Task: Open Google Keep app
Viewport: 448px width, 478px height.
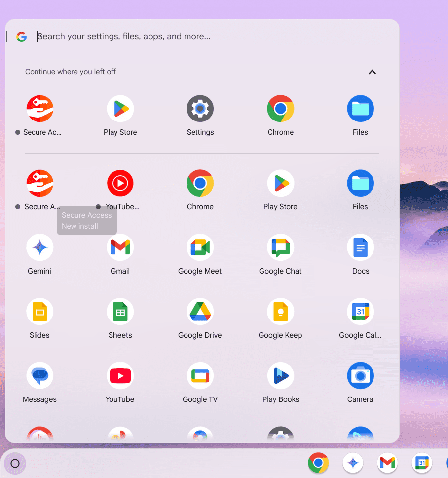Action: click(280, 312)
